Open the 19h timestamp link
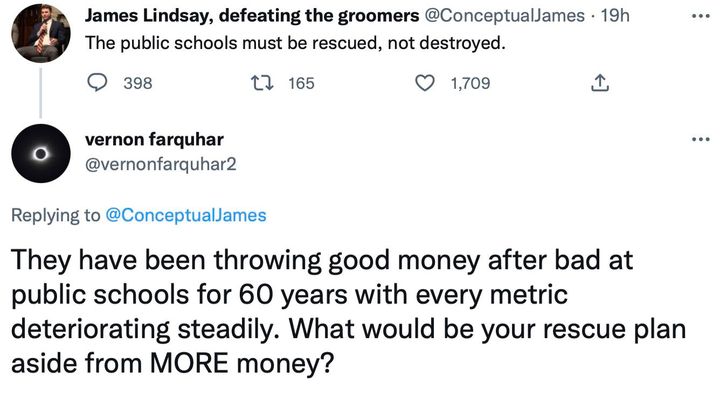Image resolution: width=720 pixels, height=393 pixels. pos(615,16)
